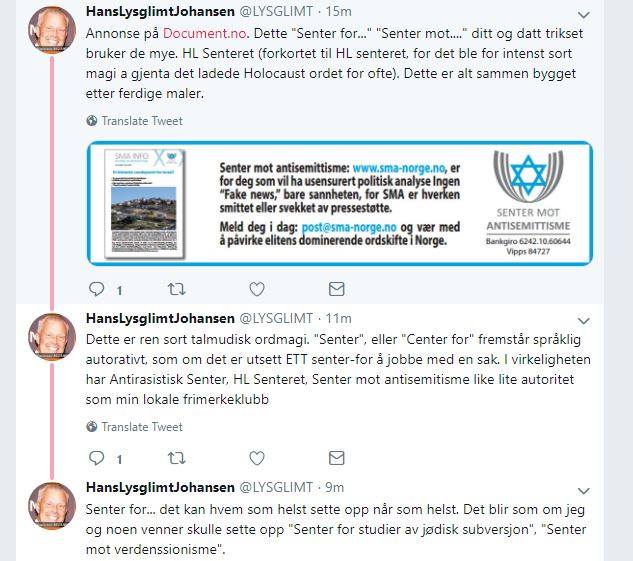This screenshot has height=561, width=633.
Task: Expand the options chevron on 11m tweet
Action: [x=583, y=321]
